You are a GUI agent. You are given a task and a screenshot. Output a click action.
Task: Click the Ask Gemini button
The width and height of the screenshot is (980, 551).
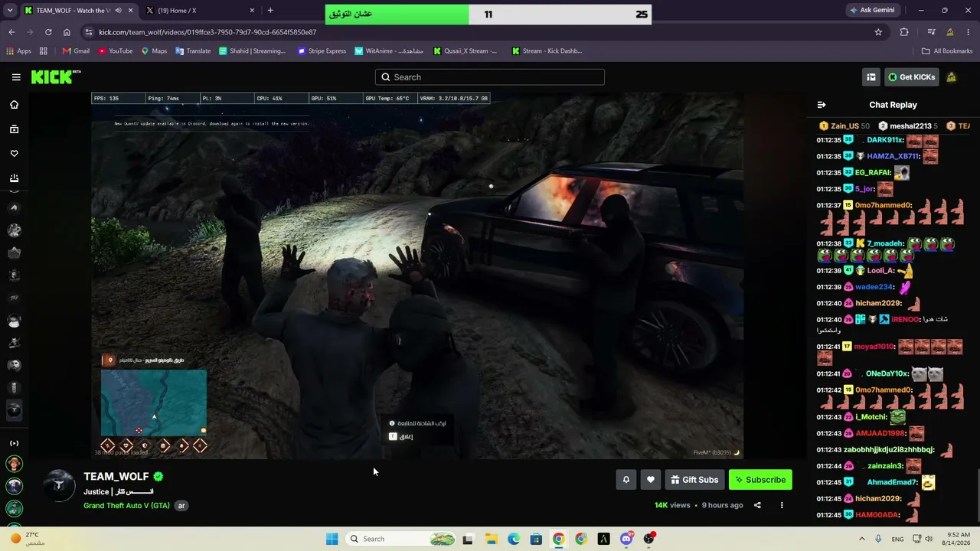pyautogui.click(x=872, y=11)
